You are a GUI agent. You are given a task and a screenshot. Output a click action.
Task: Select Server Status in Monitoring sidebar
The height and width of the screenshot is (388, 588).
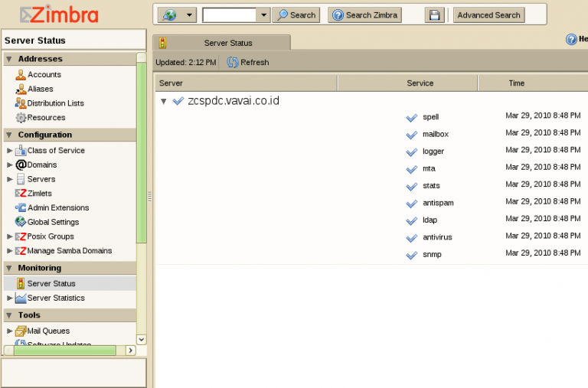point(51,284)
